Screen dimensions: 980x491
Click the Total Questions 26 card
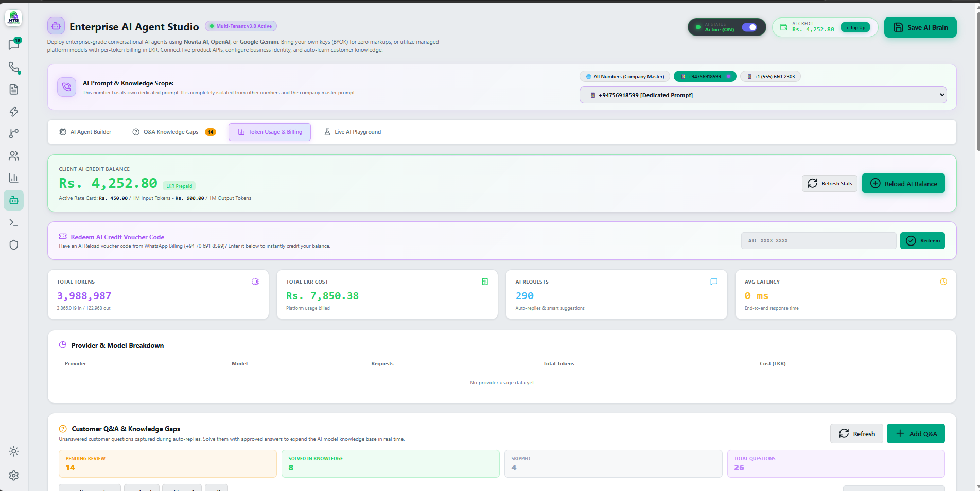click(836, 464)
